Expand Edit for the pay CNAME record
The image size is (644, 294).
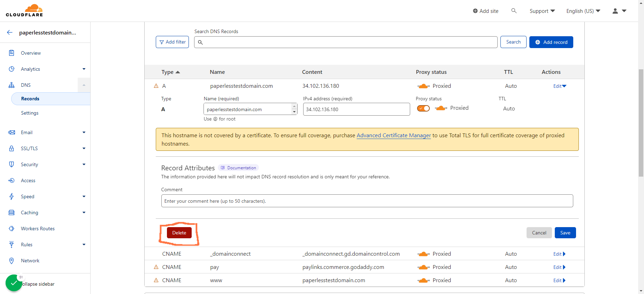tap(559, 267)
